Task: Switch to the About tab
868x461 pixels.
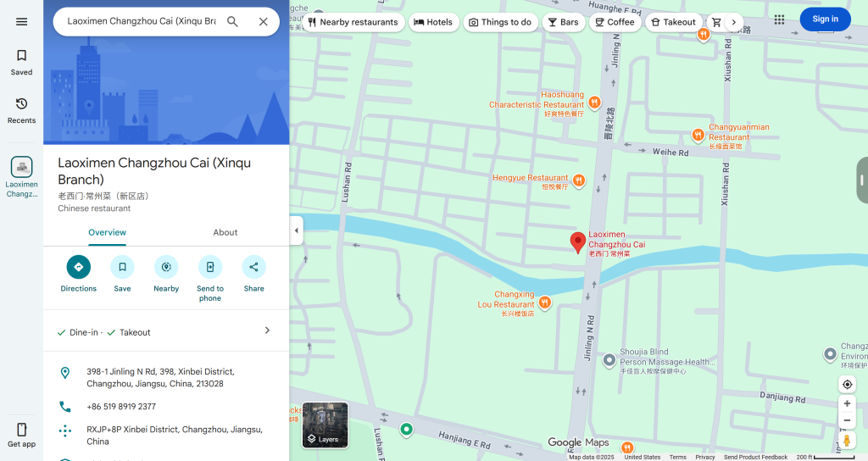Action: click(225, 232)
